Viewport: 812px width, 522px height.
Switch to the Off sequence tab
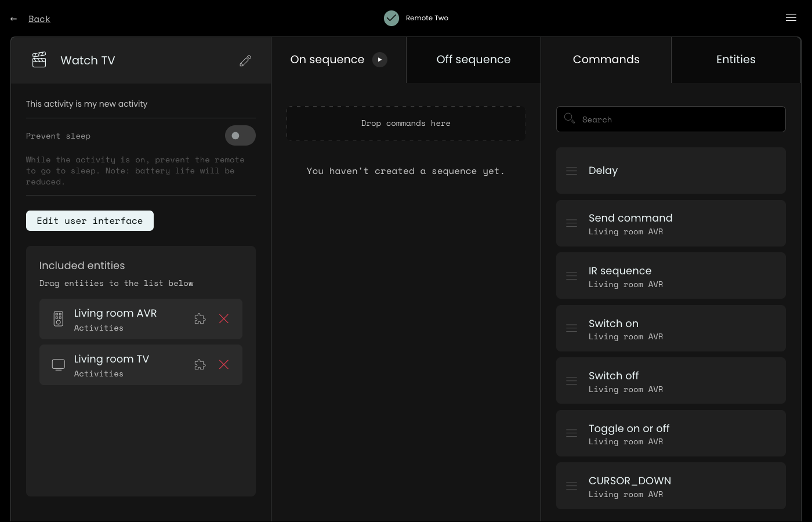coord(473,60)
